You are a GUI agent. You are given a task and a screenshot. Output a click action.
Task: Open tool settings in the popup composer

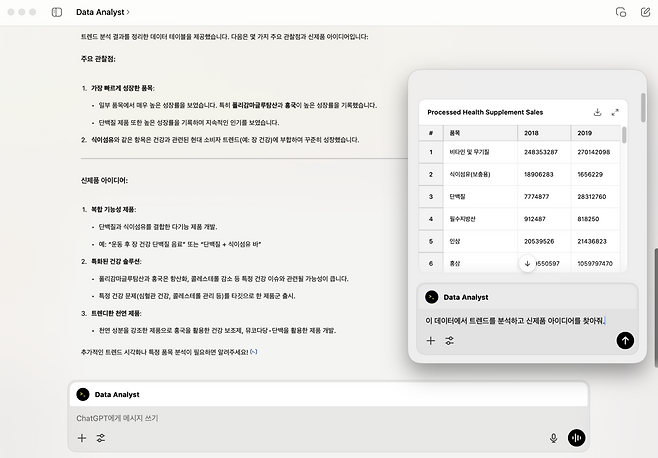click(x=450, y=341)
